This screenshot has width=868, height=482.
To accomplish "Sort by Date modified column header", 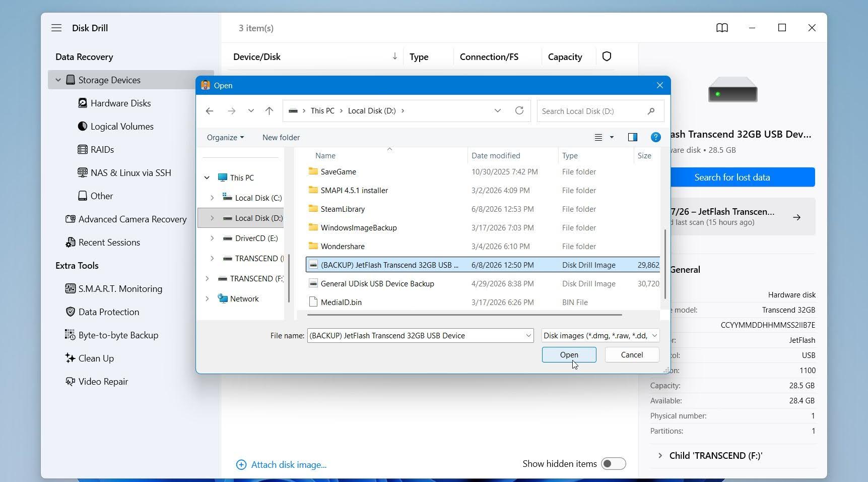I will [x=496, y=155].
